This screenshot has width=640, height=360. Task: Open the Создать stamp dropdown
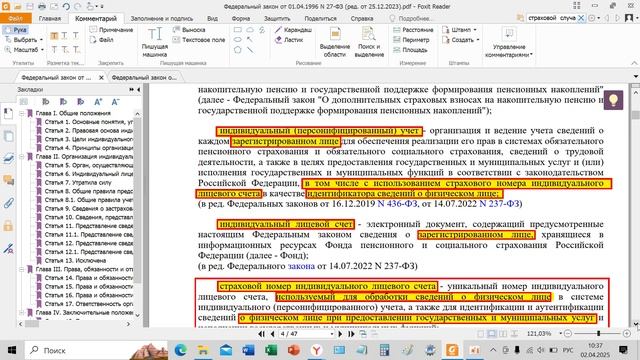460,40
